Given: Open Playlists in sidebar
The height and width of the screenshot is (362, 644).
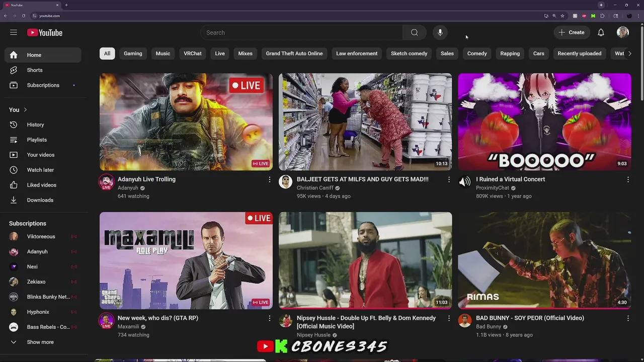Looking at the screenshot, I should pos(43,140).
